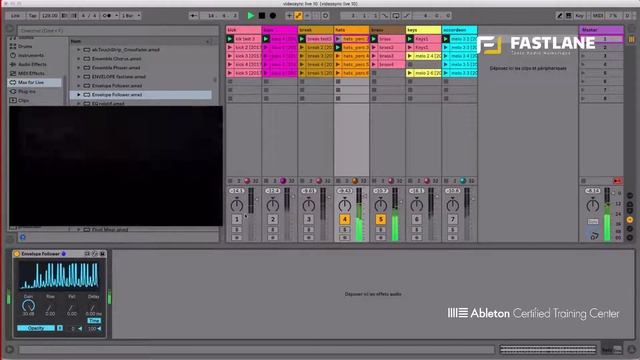
Task: Expand the Ensemble Chorus.amxd item
Action: [x=79, y=59]
